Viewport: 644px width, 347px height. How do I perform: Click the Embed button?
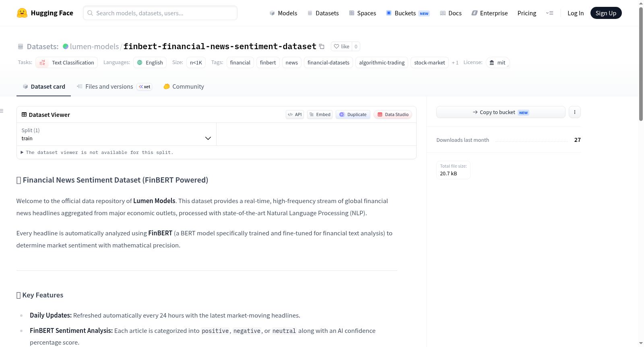320,114
